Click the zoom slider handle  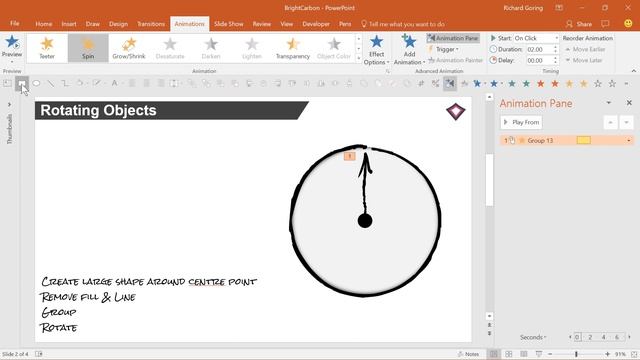576,354
